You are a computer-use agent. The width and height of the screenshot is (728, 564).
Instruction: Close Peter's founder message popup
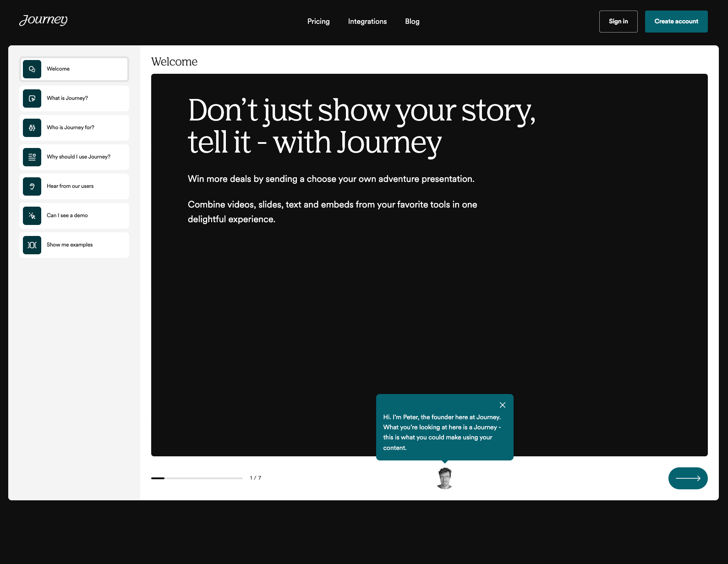[503, 405]
